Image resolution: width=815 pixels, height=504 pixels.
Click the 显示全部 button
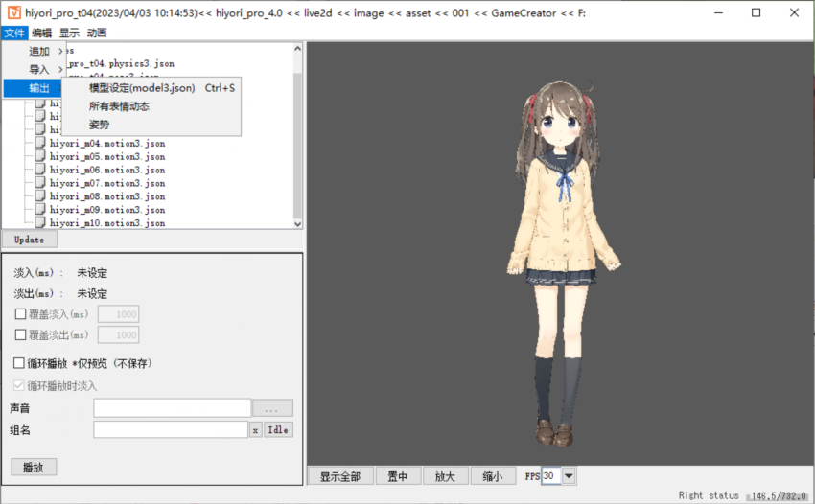340,476
